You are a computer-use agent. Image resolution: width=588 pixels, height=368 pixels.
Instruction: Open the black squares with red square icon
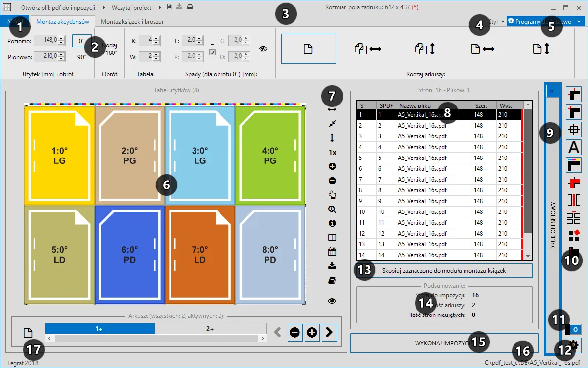[574, 236]
